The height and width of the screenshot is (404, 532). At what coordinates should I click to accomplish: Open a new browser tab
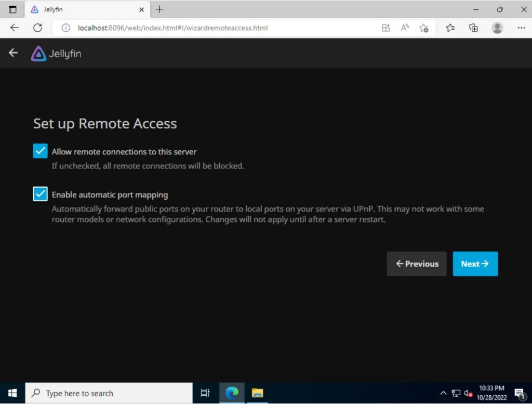click(159, 9)
